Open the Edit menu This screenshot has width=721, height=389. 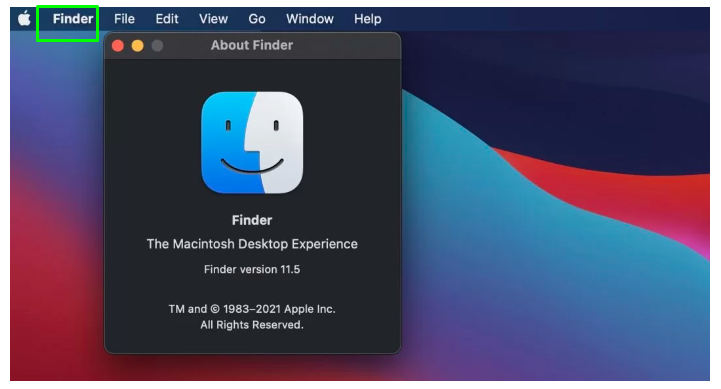[x=166, y=19]
